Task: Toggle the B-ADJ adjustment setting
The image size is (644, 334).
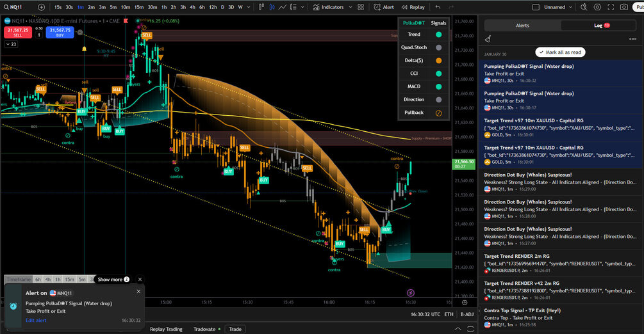Action: [x=467, y=314]
